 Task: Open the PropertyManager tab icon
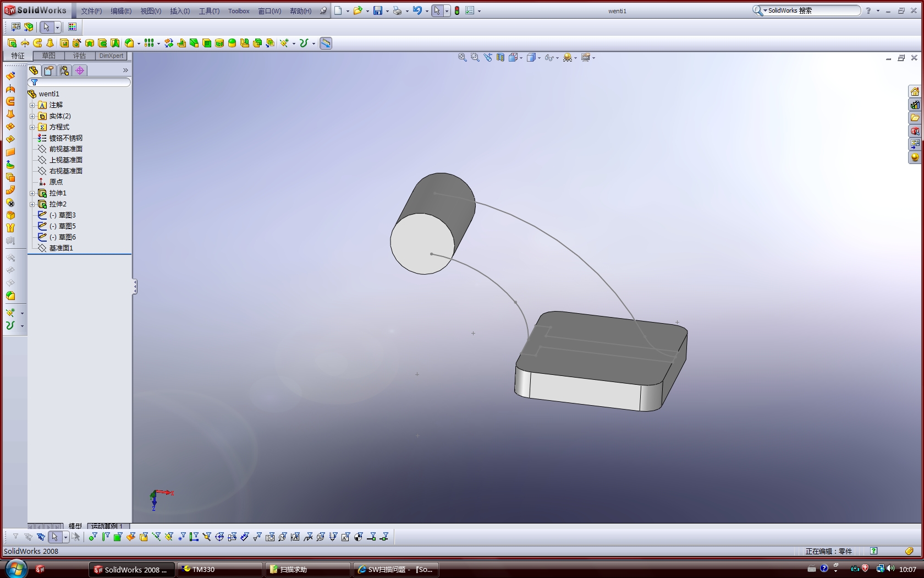[49, 70]
